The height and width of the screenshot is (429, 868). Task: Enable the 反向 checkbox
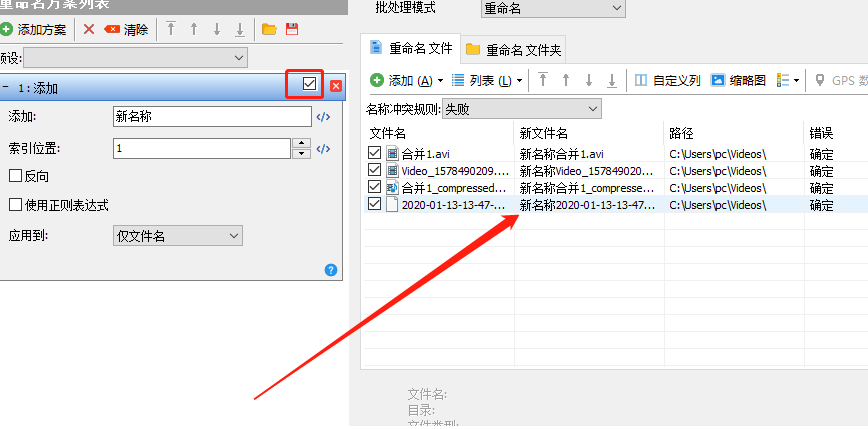(x=16, y=177)
